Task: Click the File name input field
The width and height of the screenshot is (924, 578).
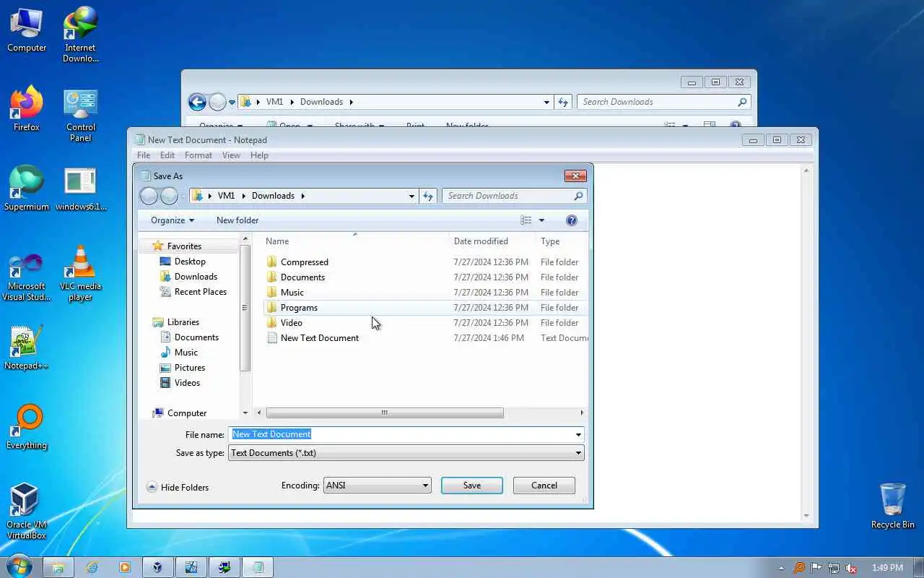Action: (401, 434)
